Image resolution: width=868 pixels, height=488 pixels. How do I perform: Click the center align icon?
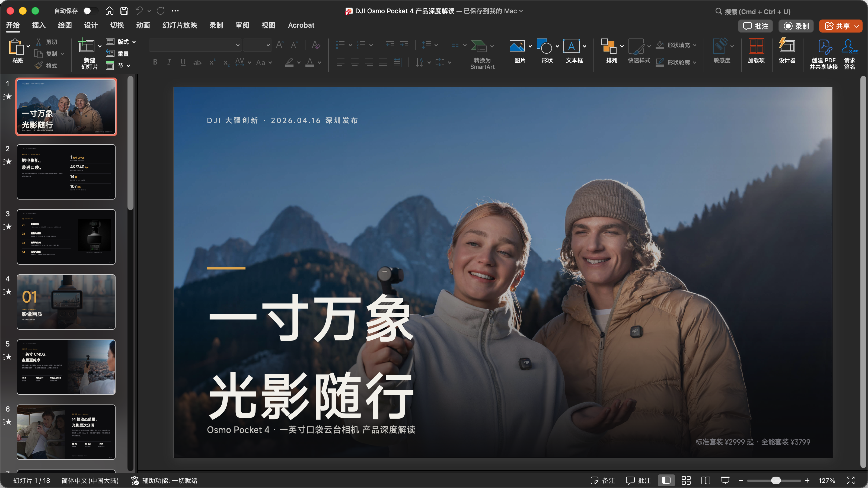(x=355, y=62)
